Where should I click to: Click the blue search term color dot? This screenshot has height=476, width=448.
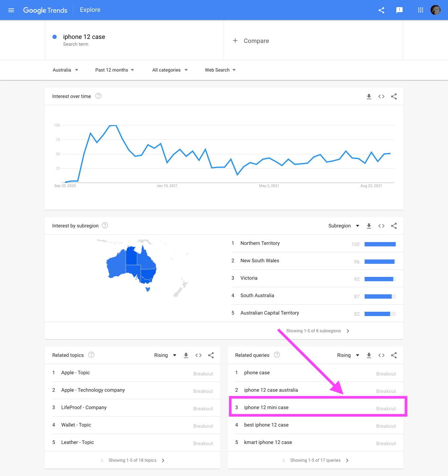point(54,37)
